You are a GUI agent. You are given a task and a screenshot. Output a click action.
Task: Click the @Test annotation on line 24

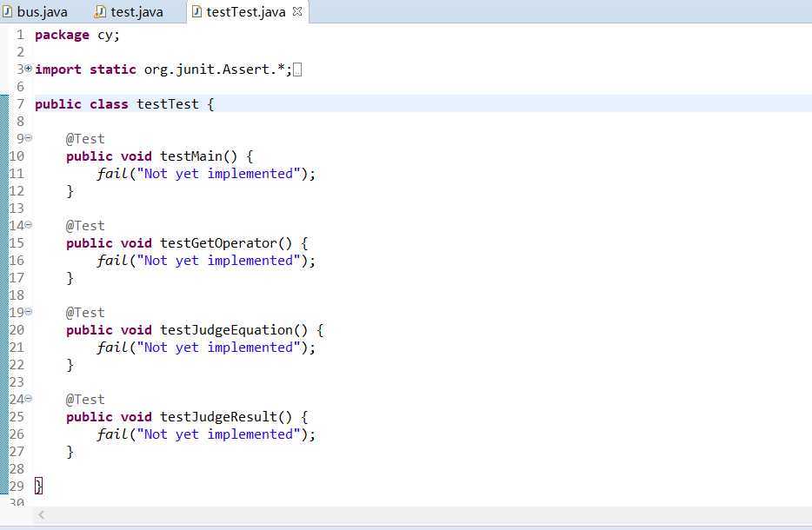point(85,400)
